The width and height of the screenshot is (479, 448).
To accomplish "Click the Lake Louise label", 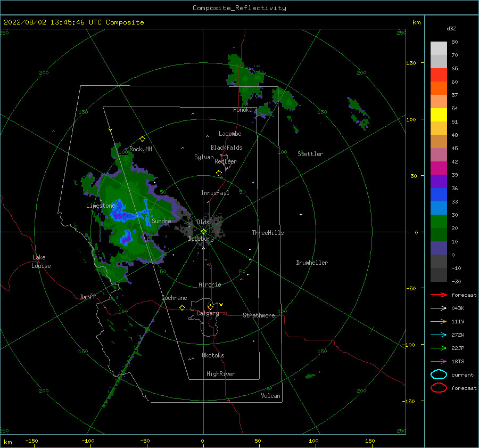I will (x=41, y=262).
